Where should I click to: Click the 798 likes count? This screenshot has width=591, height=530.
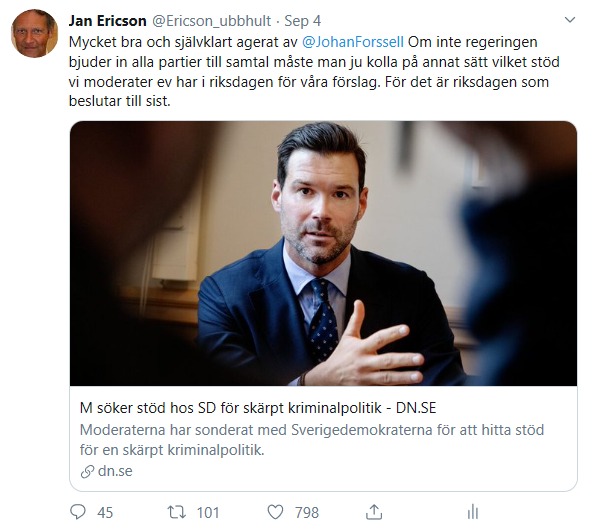pos(307,513)
